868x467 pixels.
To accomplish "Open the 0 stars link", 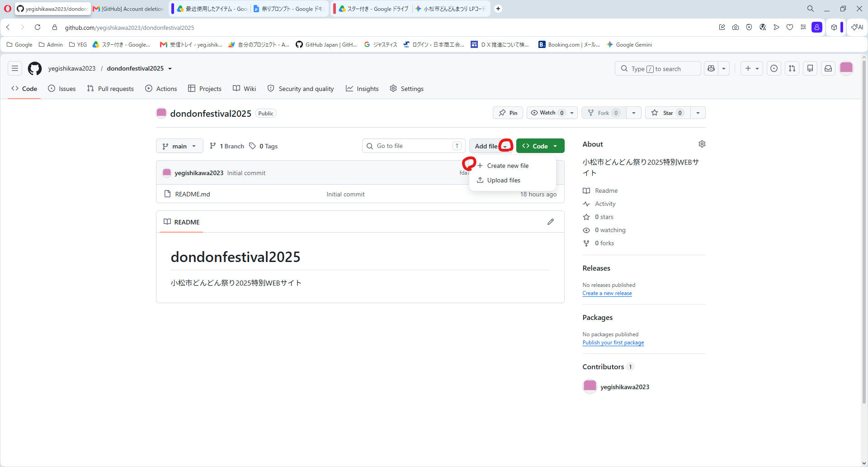I will click(x=598, y=217).
